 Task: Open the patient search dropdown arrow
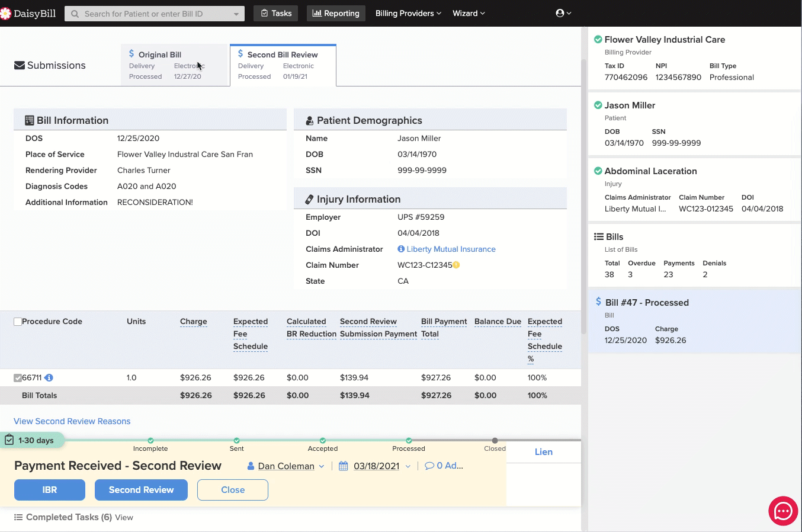[x=236, y=14]
